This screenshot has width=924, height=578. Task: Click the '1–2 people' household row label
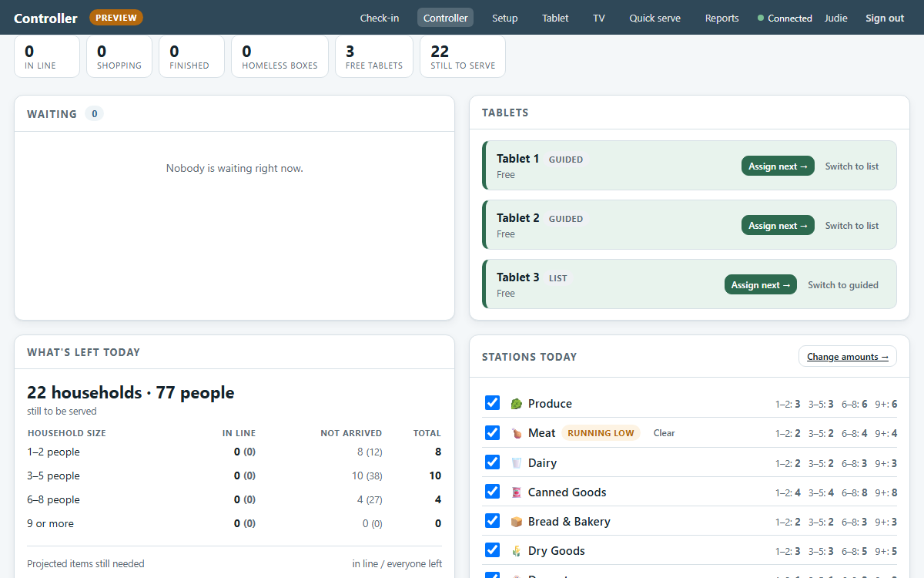(x=54, y=452)
